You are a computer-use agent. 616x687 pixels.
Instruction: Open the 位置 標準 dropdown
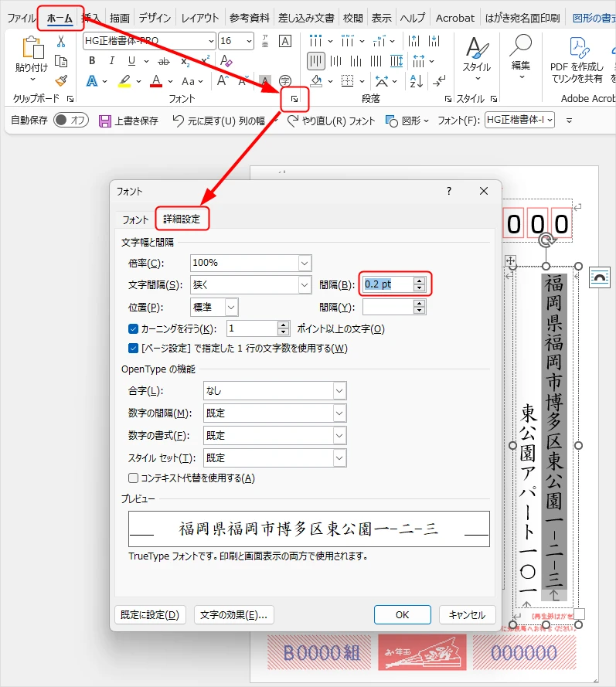[x=231, y=307]
